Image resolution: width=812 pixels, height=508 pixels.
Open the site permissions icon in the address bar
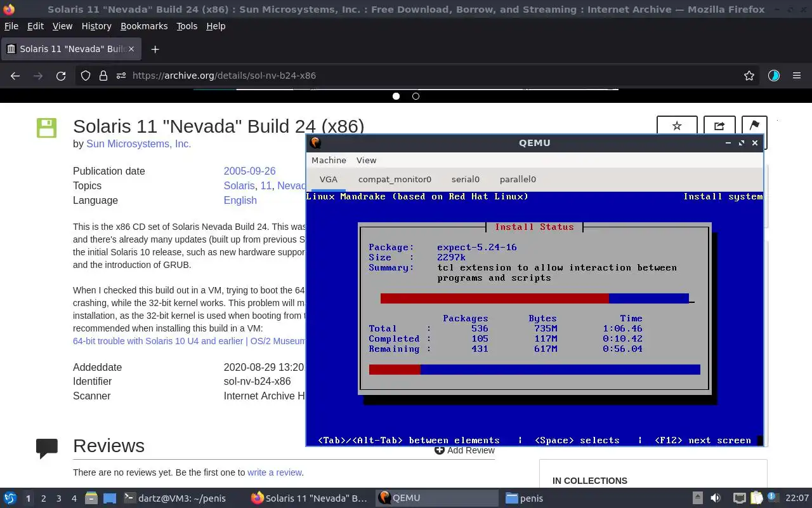pyautogui.click(x=121, y=76)
